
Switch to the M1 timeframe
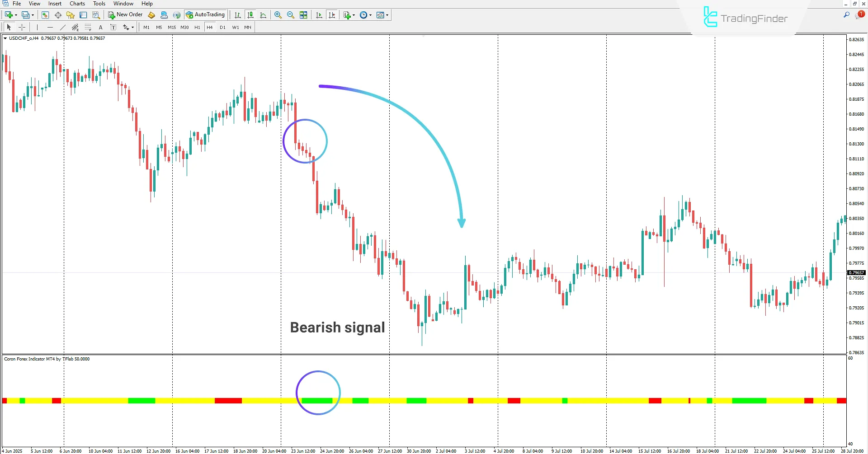[x=146, y=28]
